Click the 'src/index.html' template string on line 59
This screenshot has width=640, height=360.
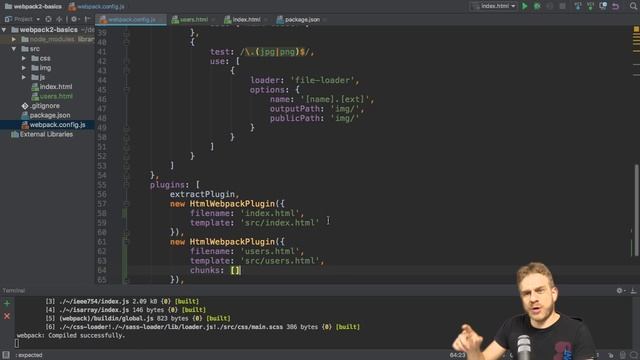tap(280, 223)
